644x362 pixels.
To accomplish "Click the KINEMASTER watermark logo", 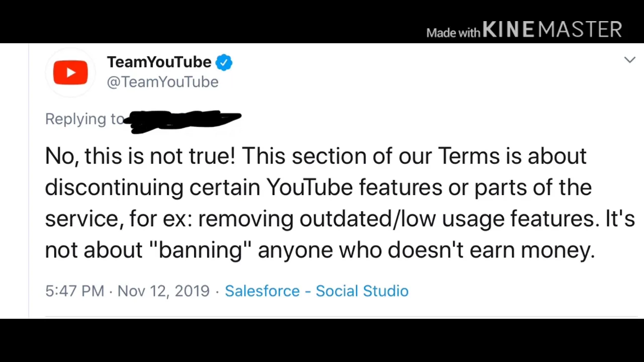I will 552,30.
